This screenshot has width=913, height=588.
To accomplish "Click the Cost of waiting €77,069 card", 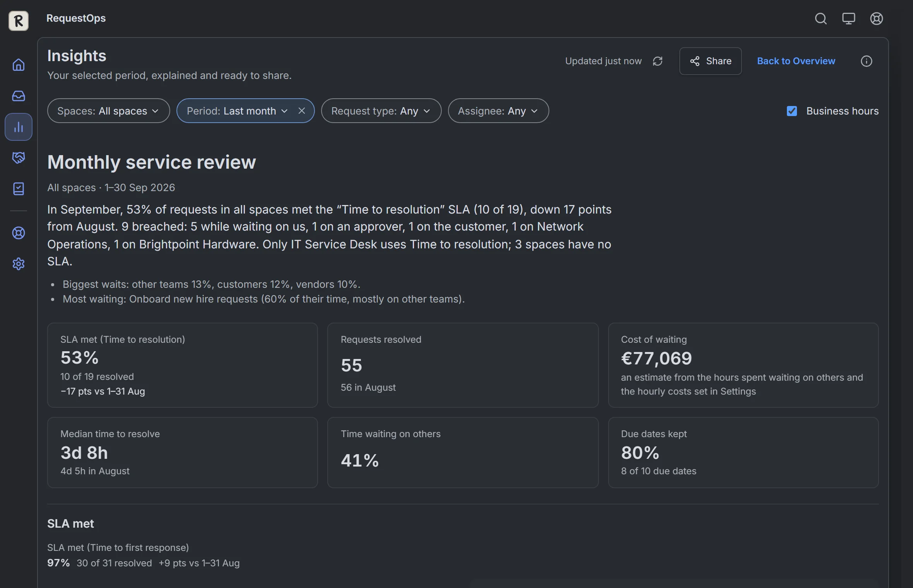I will 743,365.
